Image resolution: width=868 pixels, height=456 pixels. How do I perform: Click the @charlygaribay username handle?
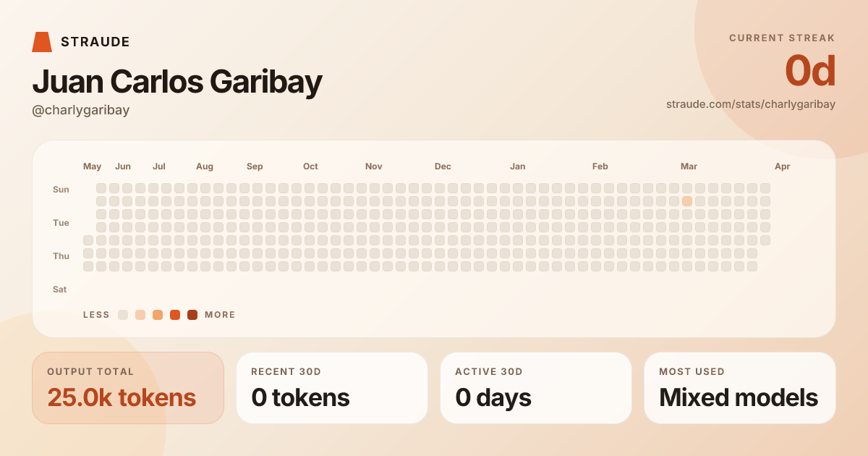pyautogui.click(x=81, y=110)
